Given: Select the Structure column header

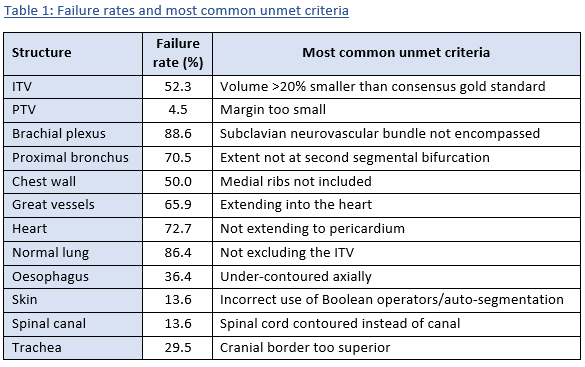Looking at the screenshot, I should (41, 53).
